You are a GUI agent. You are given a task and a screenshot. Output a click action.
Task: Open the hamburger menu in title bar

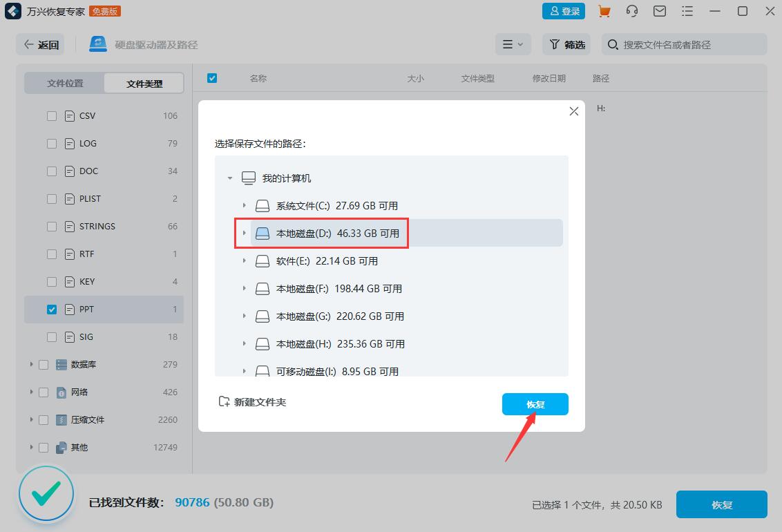687,11
